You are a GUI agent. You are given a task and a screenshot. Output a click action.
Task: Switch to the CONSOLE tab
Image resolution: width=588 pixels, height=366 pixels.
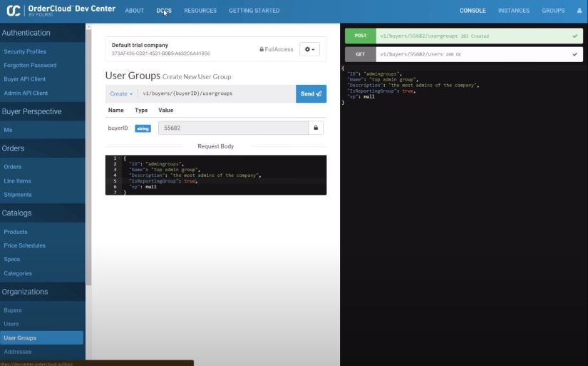(x=473, y=11)
